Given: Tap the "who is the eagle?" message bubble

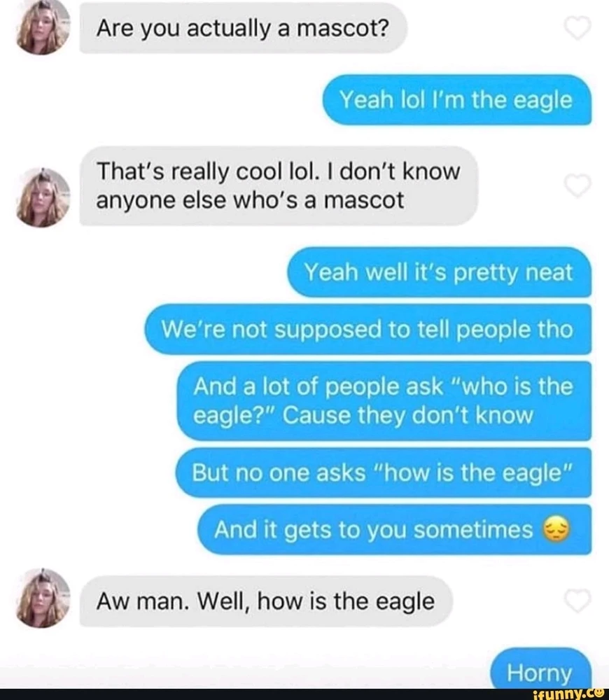Looking at the screenshot, I should 384,401.
